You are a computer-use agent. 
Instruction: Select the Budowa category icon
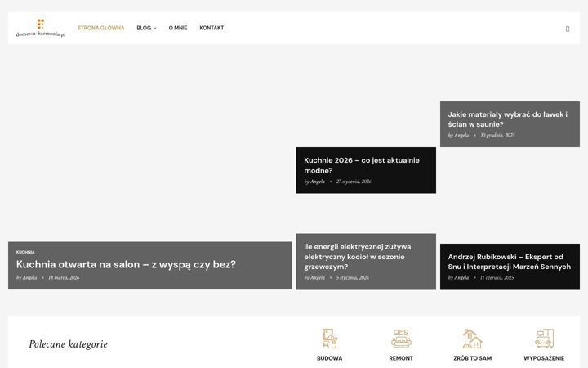coord(330,339)
